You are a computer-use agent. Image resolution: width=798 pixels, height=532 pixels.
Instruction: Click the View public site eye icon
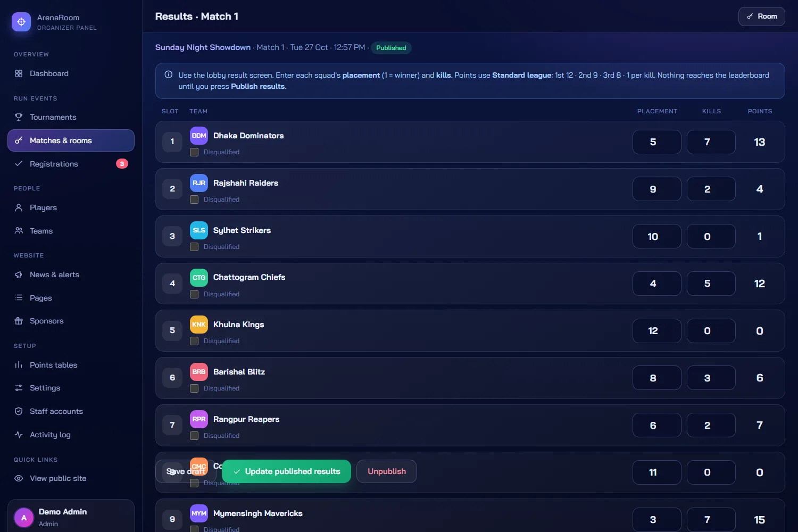tap(19, 478)
